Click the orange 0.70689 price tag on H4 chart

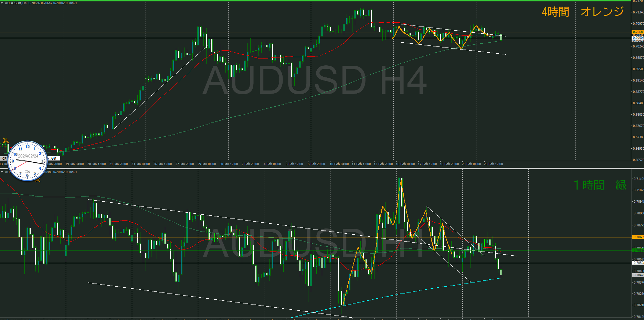(638, 32)
